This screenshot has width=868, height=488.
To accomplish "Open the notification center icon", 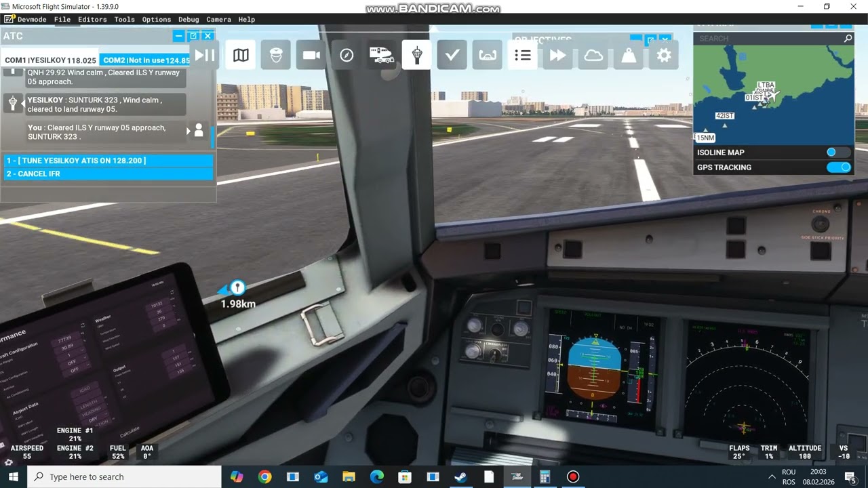I will pos(850,477).
